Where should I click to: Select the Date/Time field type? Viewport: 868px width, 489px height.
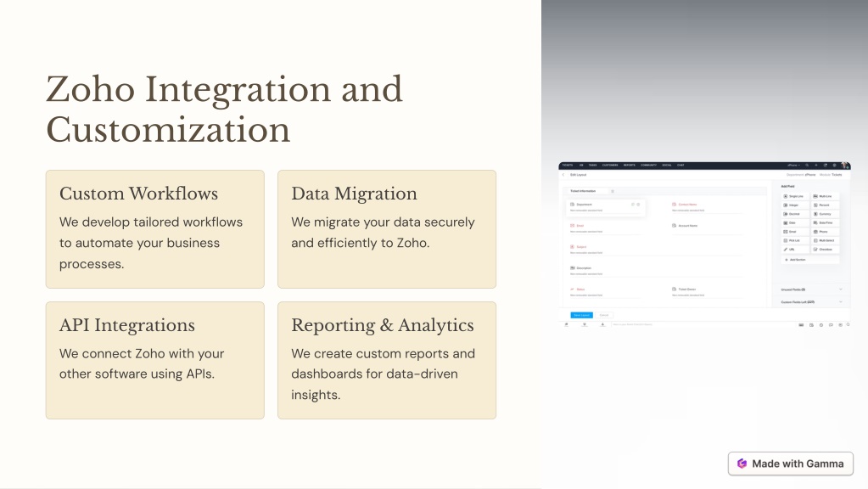825,222
